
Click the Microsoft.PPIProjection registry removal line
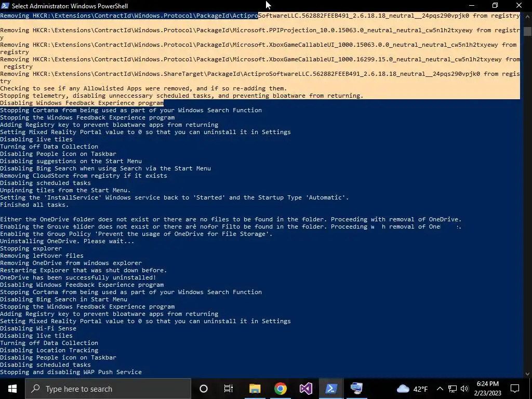click(x=260, y=34)
